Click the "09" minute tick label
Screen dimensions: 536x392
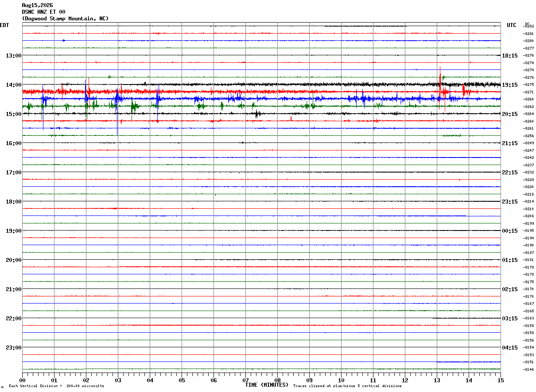tap(310, 380)
